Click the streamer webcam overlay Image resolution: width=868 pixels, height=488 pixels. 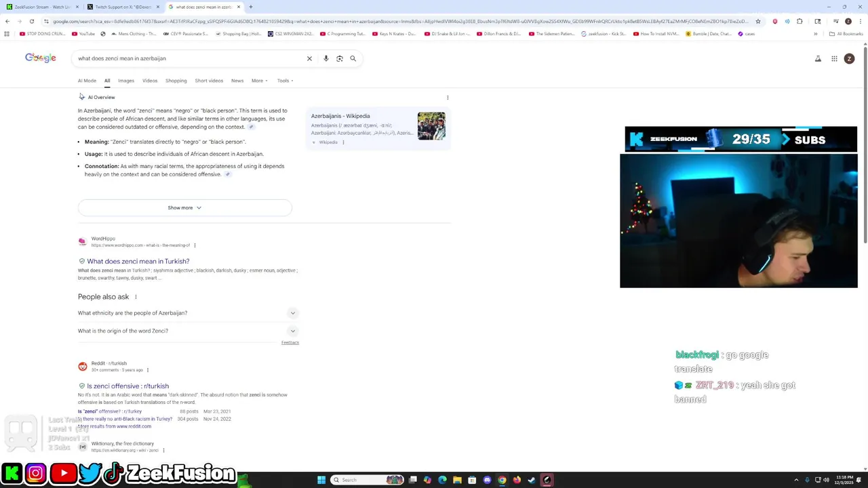738,221
